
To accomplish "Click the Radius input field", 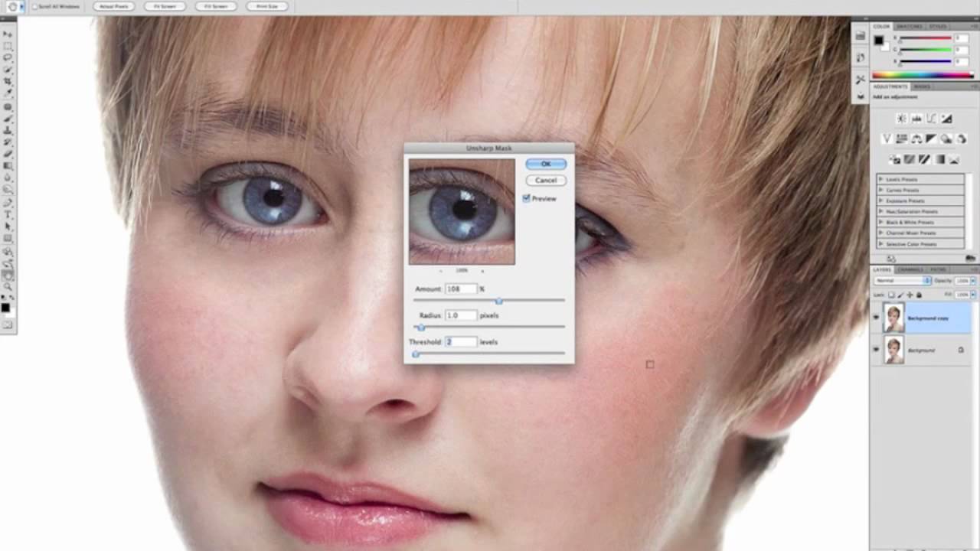I will point(462,315).
